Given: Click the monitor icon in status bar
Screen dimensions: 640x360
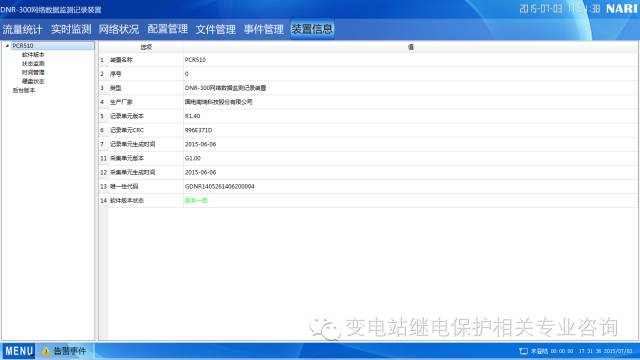Looking at the screenshot, I should pos(523,351).
